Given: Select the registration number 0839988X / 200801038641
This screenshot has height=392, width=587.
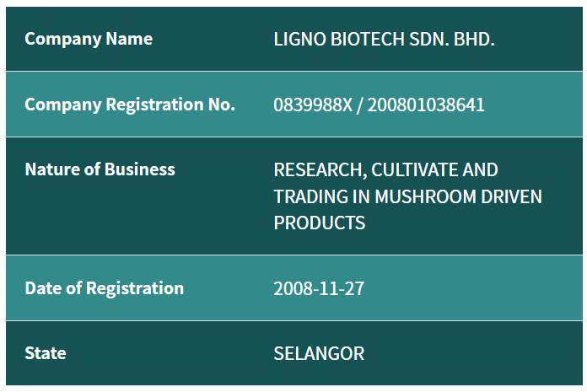Looking at the screenshot, I should [x=379, y=105].
